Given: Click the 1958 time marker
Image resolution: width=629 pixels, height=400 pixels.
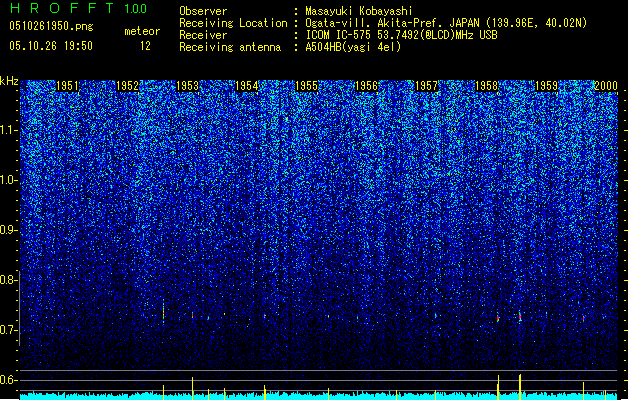Looking at the screenshot, I should click(486, 86).
